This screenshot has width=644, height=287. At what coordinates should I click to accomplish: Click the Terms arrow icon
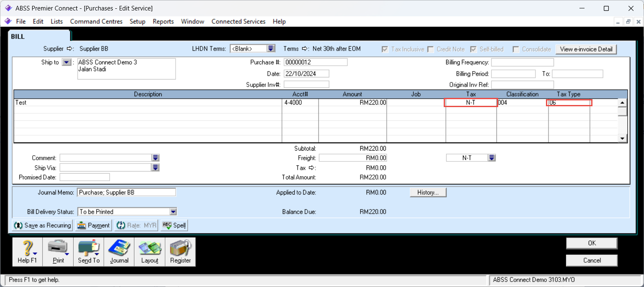pos(305,49)
